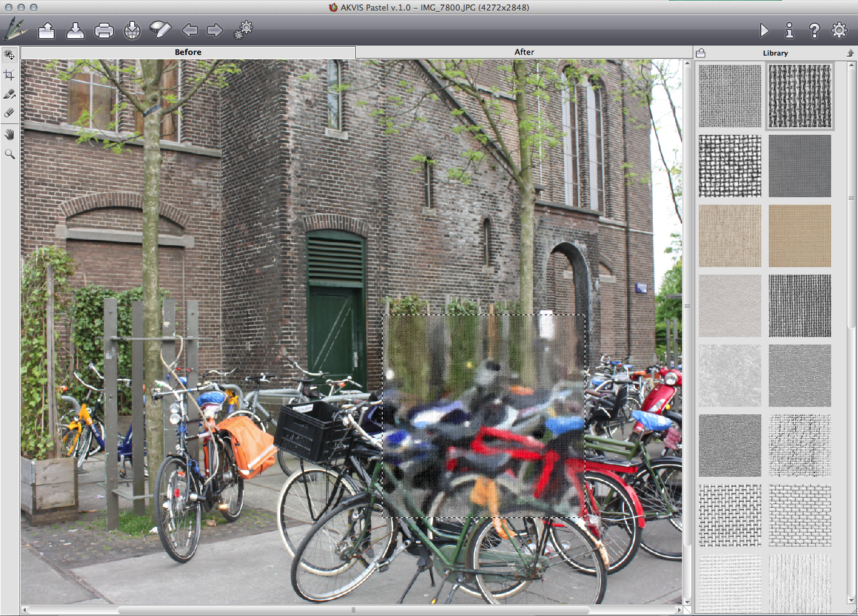
Task: Click the horizontal scrollbar right arrow
Action: [x=680, y=610]
